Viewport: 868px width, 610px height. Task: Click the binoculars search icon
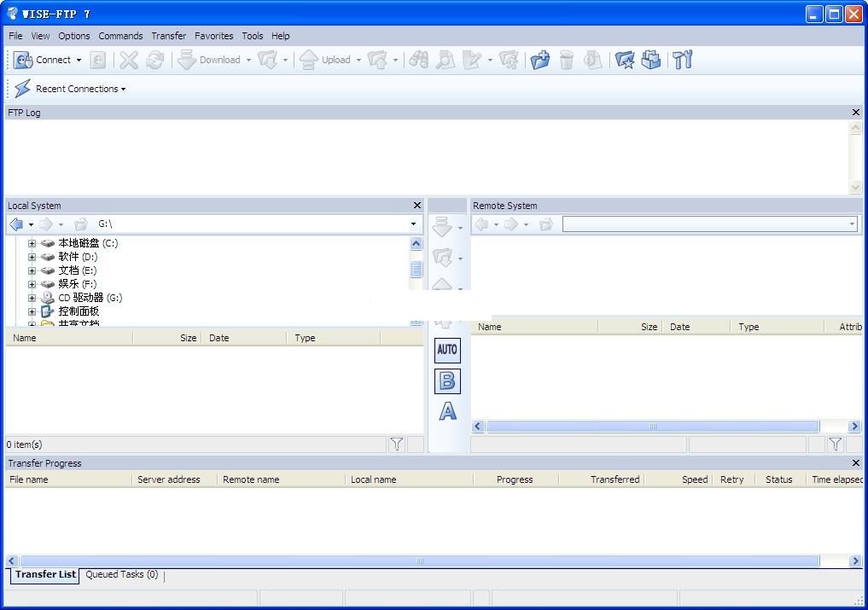(418, 60)
